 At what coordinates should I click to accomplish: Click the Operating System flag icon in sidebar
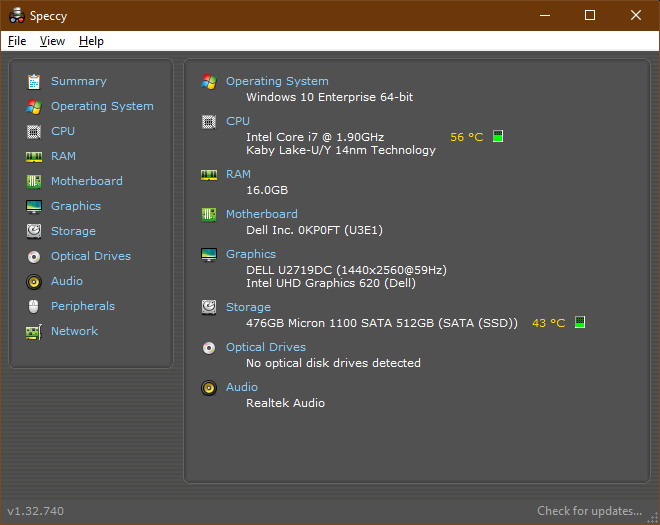pyautogui.click(x=34, y=107)
